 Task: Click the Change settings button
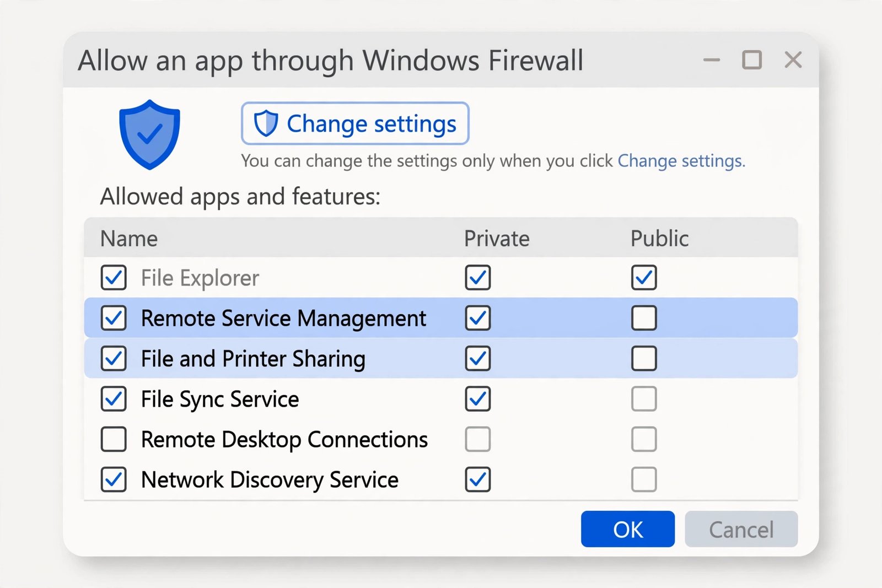click(x=355, y=123)
